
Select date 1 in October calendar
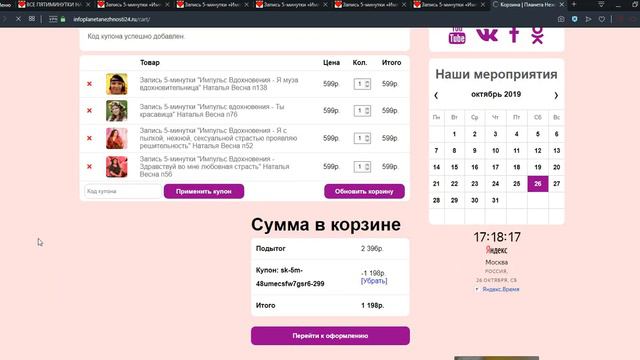click(x=454, y=134)
